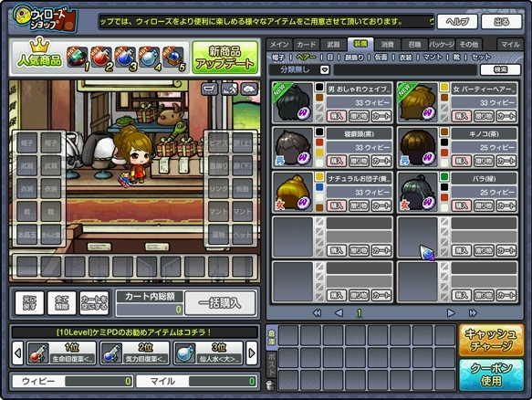
Task: Open the パッケージ tab
Action: click(442, 45)
